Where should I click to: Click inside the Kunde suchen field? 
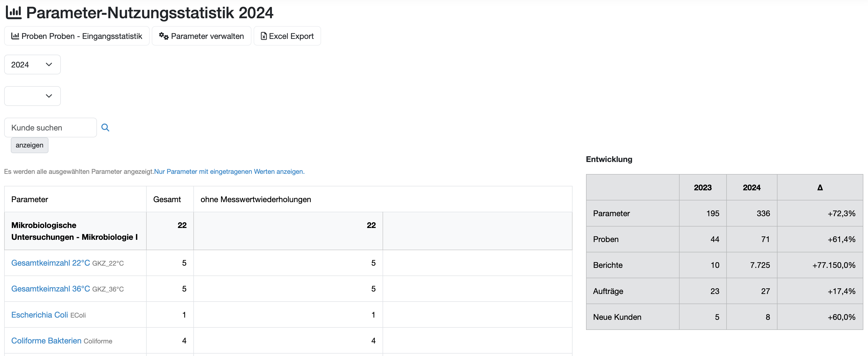pos(50,128)
